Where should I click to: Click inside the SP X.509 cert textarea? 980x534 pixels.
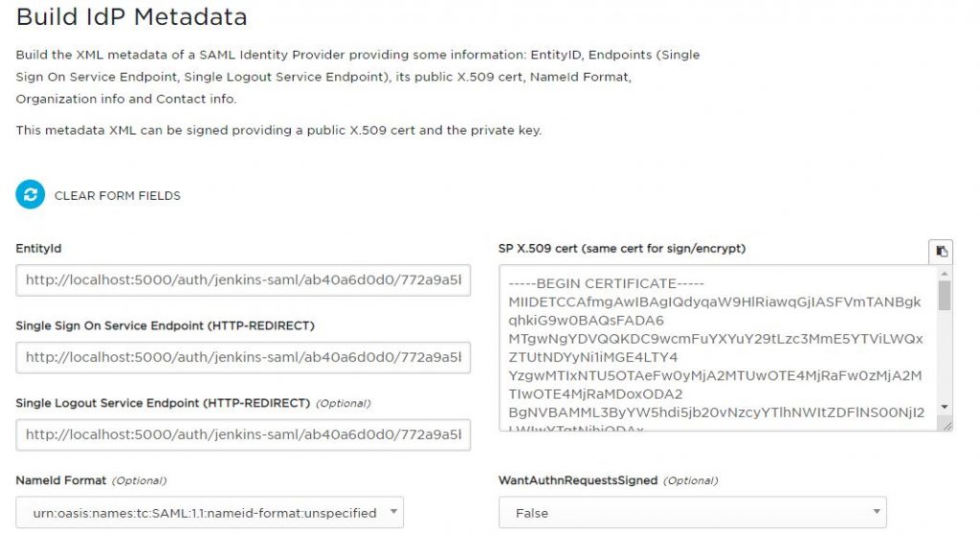pyautogui.click(x=719, y=347)
